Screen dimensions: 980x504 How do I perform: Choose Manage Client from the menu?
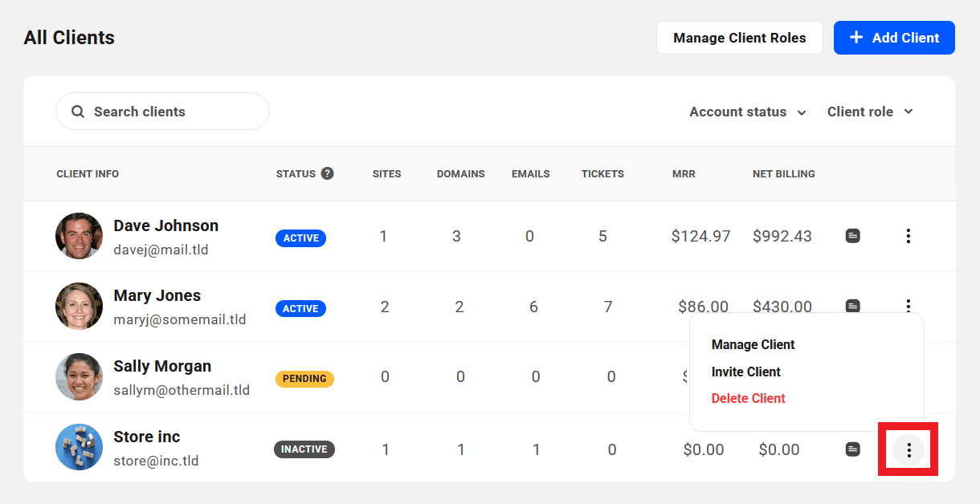[753, 344]
